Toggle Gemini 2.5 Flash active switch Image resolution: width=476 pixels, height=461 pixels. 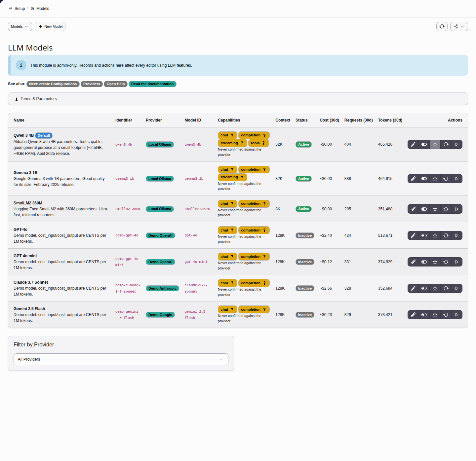[424, 315]
